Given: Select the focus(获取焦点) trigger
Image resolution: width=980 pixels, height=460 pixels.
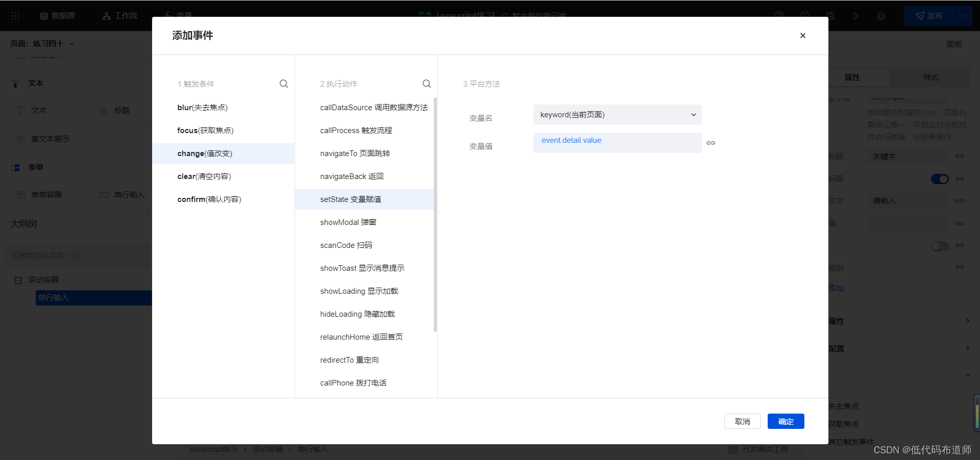Looking at the screenshot, I should pos(205,131).
